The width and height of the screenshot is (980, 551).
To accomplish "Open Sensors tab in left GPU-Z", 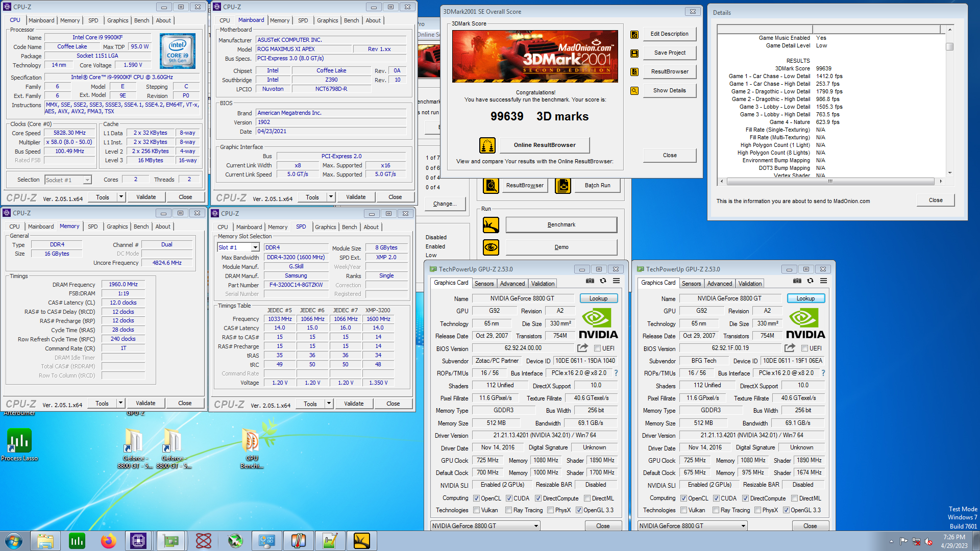I will [x=484, y=284].
